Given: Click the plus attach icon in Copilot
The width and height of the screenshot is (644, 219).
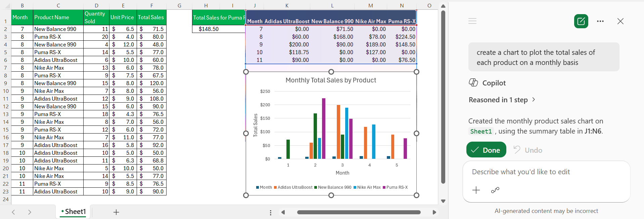Looking at the screenshot, I should click(476, 190).
